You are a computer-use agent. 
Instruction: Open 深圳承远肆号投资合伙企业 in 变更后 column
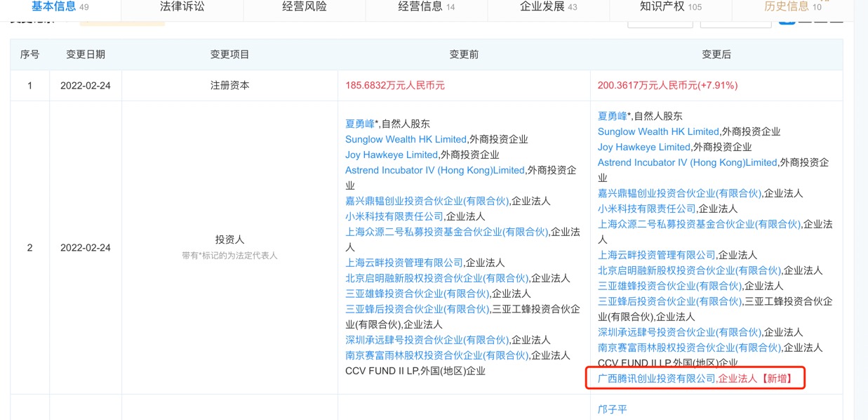[679, 332]
